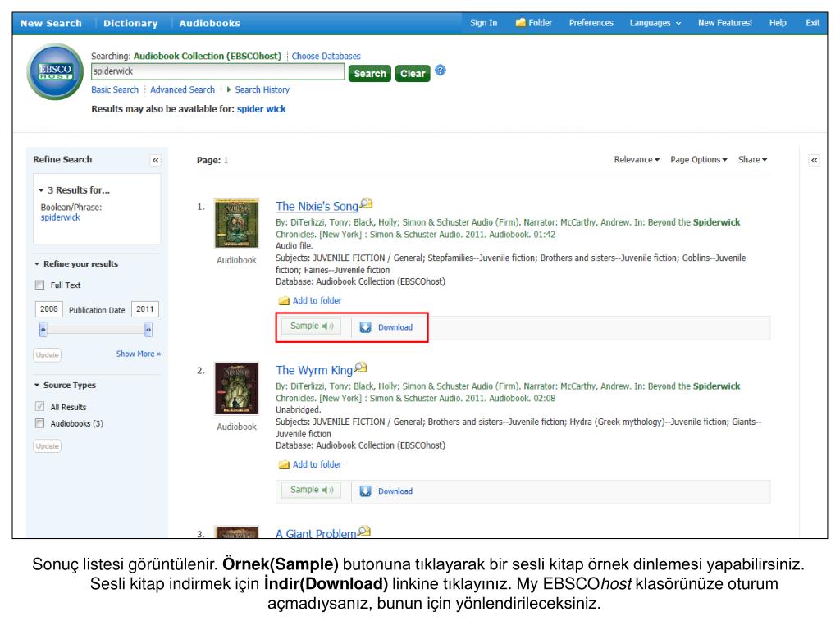Click right publication date slider handle
Screen dimensions: 840x630
[x=148, y=330]
